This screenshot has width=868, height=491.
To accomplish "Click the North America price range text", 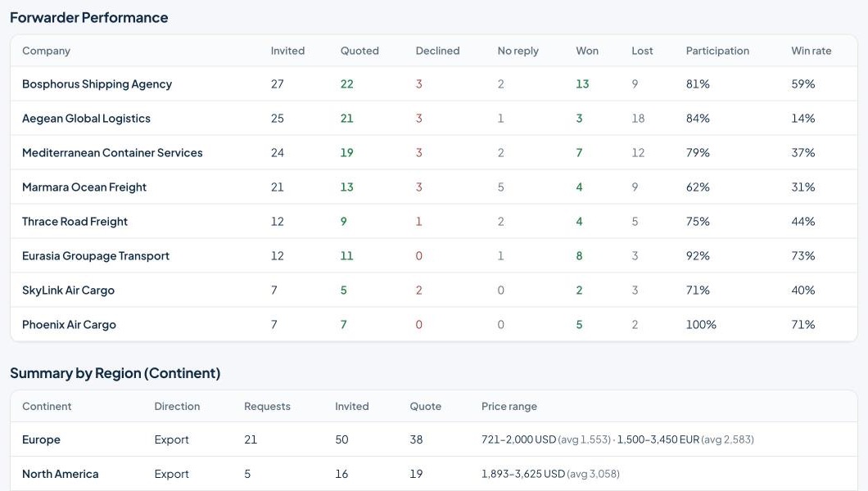I will tap(550, 474).
